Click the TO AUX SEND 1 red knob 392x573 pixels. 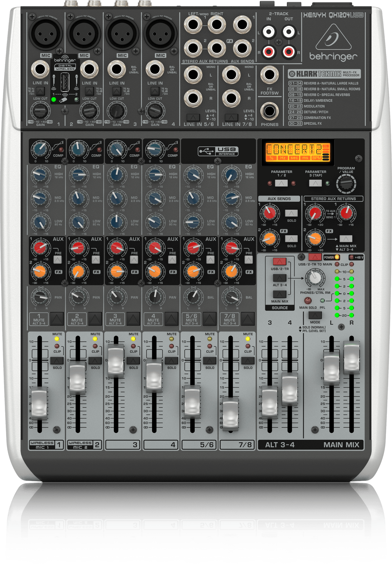coord(346,213)
